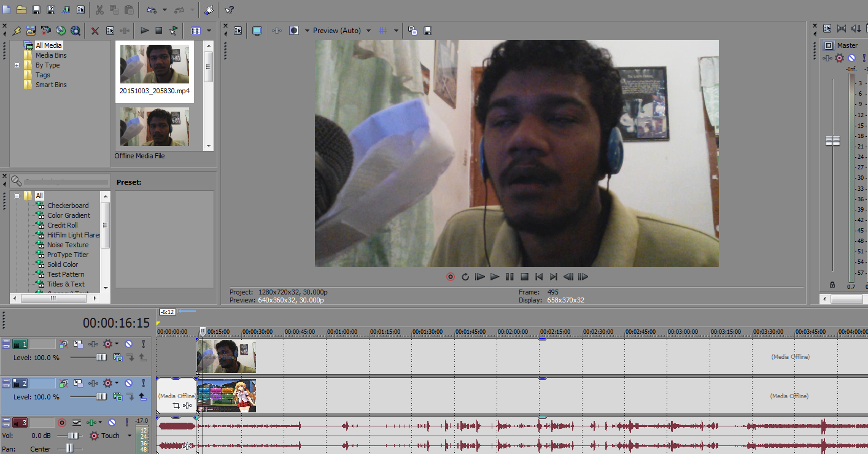Click the Render As icon
Image resolution: width=868 pixels, height=454 pixels.
point(66,10)
